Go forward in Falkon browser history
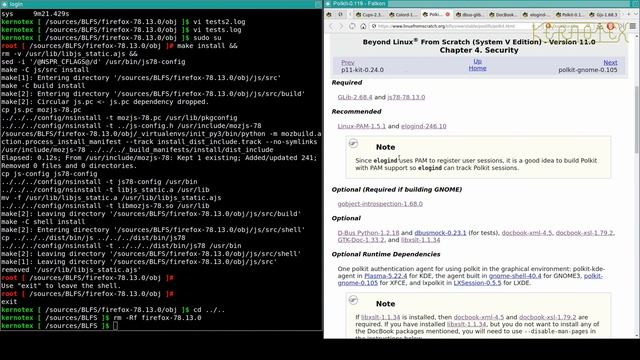640x360 pixels. (341, 26)
